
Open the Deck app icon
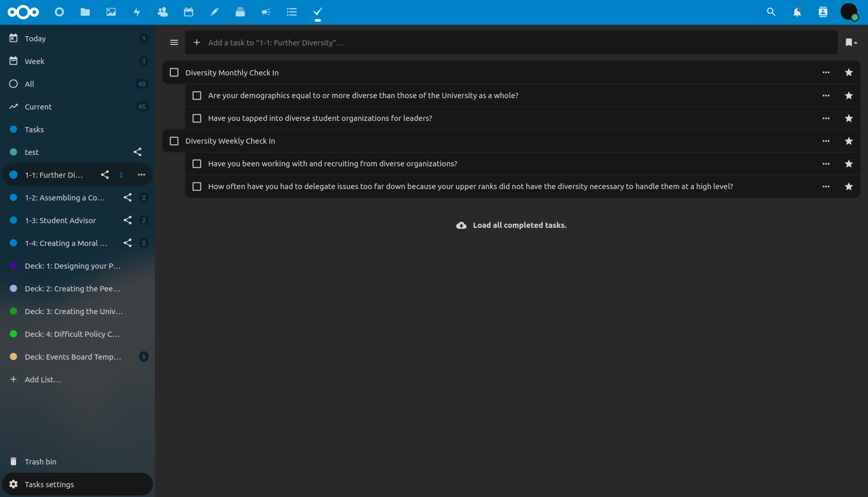pos(240,12)
